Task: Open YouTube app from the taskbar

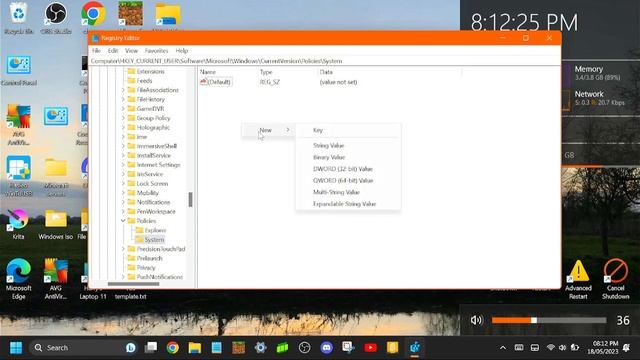Action: click(370, 348)
